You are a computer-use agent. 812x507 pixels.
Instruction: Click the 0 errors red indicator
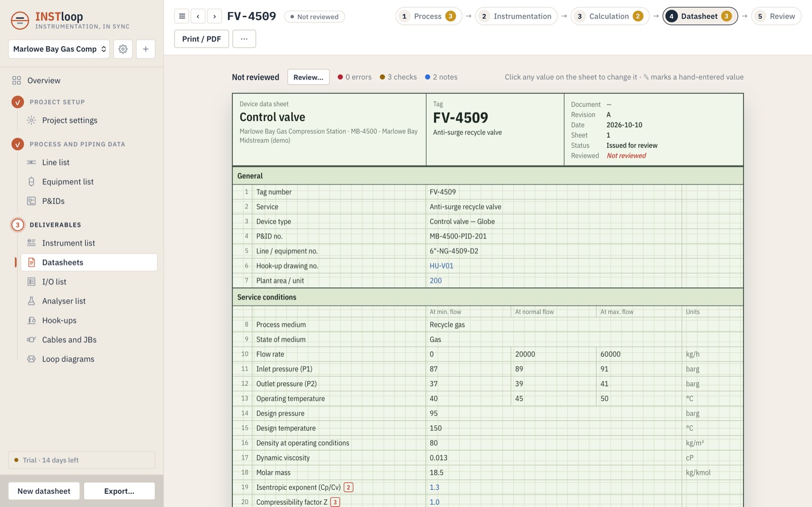(355, 77)
